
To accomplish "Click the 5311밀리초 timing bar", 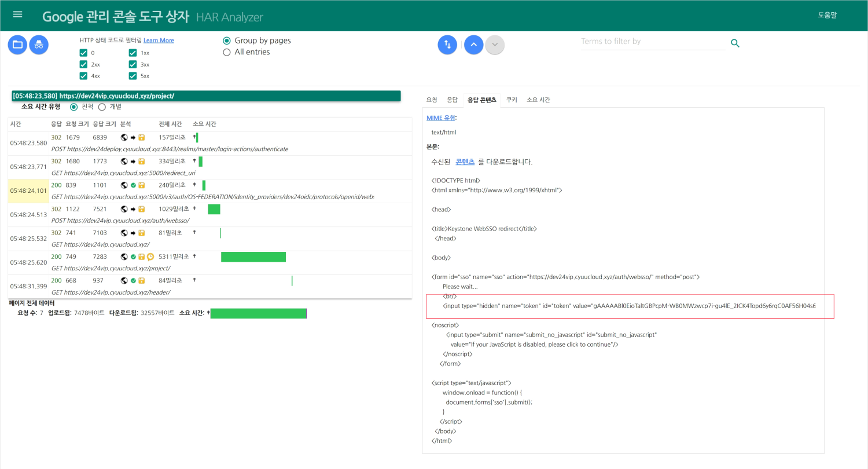I will (x=253, y=257).
